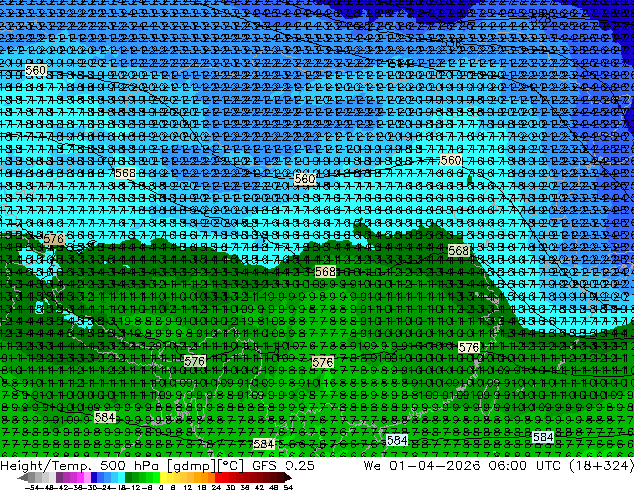Pick the yellow swatch above the 0 tick

point(164,478)
